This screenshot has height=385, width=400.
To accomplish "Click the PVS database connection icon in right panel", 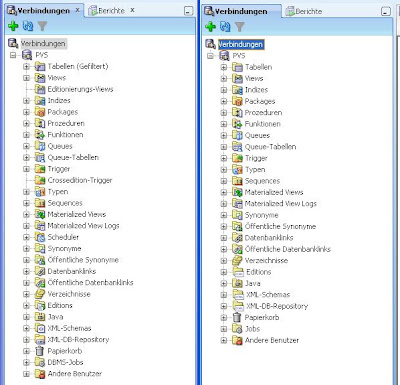I will 224,55.
